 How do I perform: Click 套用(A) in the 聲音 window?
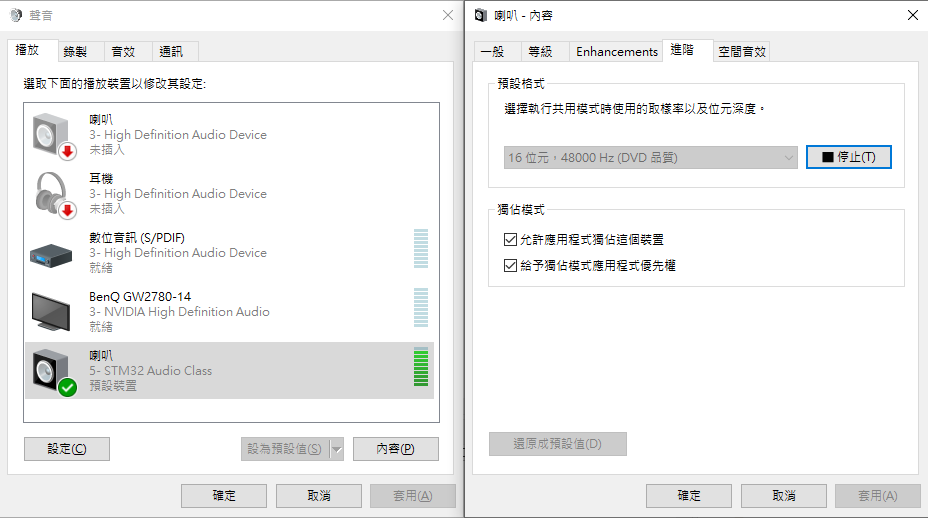pyautogui.click(x=413, y=496)
